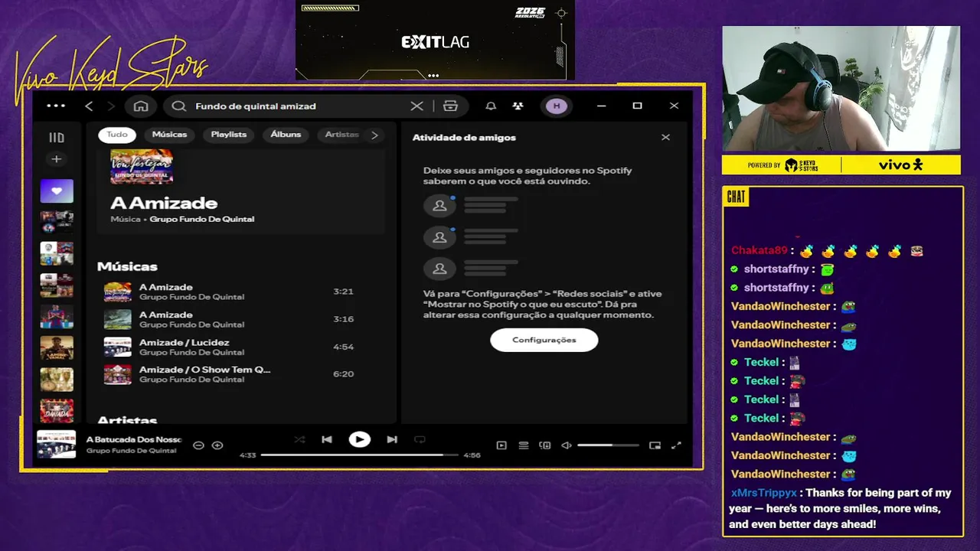Image resolution: width=980 pixels, height=551 pixels.
Task: Mute the volume speaker icon
Action: click(x=567, y=445)
